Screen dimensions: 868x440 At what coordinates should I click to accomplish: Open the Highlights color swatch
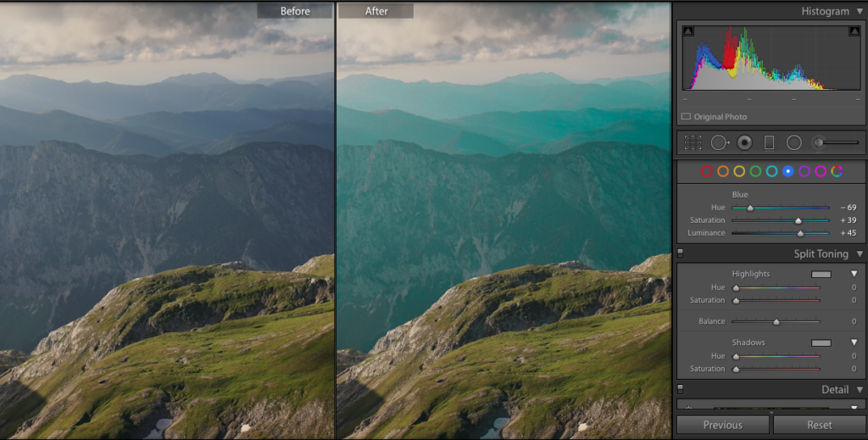821,274
